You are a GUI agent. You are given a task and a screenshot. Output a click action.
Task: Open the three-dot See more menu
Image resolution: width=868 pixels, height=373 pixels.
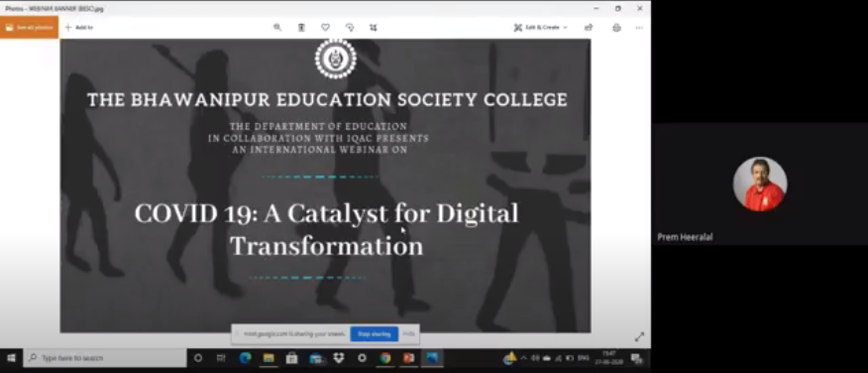[639, 27]
